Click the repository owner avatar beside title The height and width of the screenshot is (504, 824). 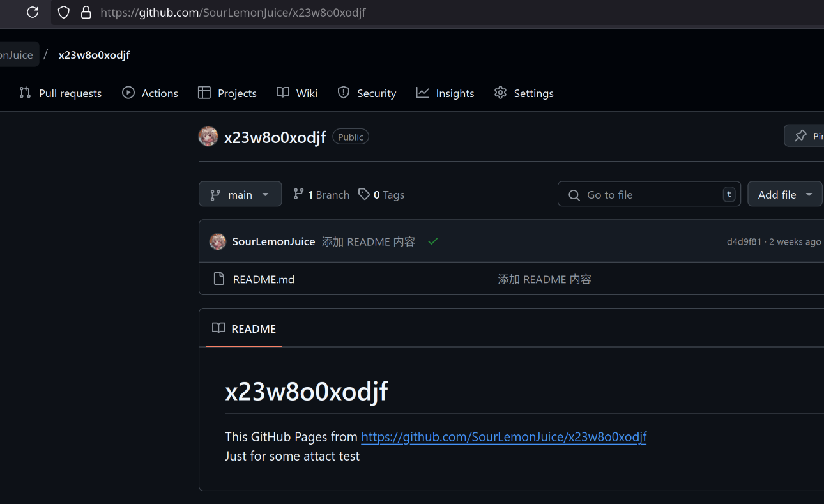208,136
